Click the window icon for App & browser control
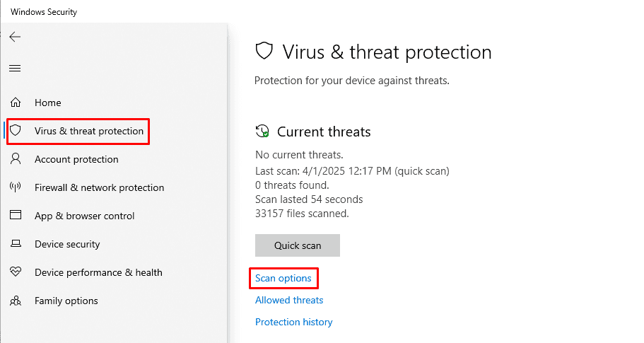The height and width of the screenshot is (343, 644). [x=16, y=215]
